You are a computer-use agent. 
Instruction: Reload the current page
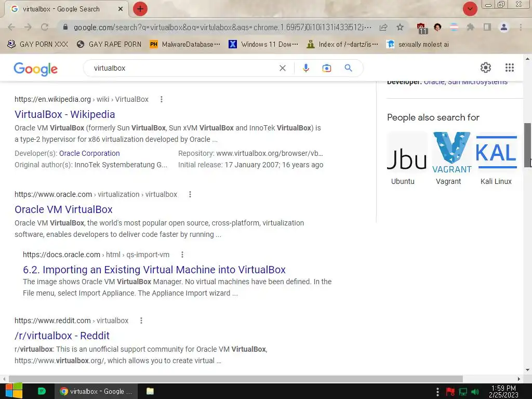pos(45,27)
